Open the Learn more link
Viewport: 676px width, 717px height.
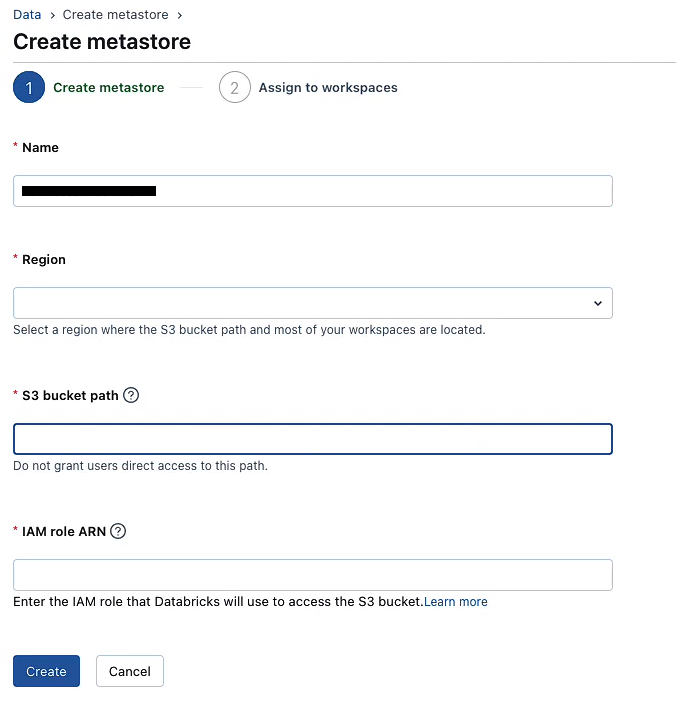[x=456, y=602]
